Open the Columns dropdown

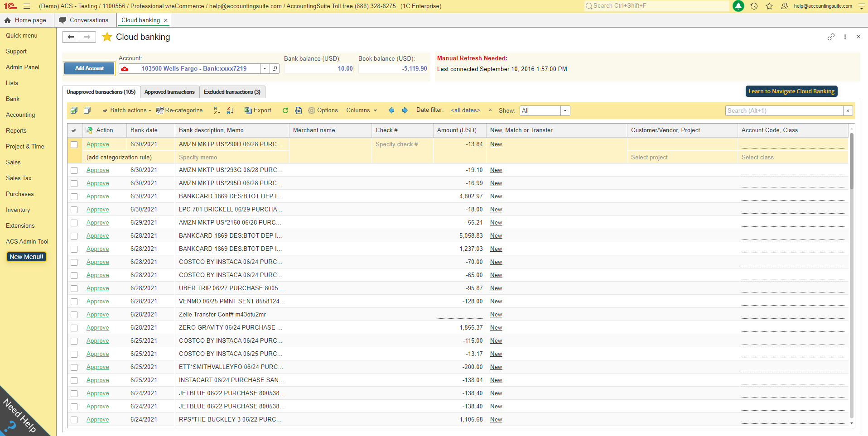[362, 110]
